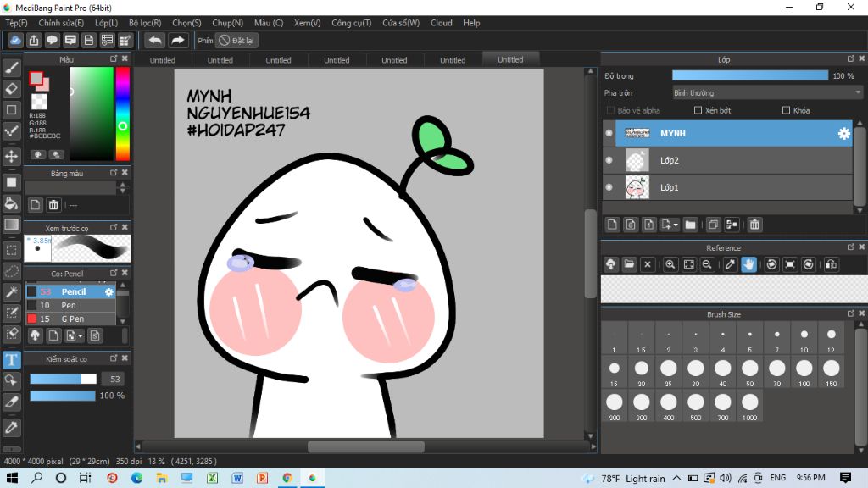Expand the add-layer dropdown in Layers panel
The height and width of the screenshot is (488, 868).
676,225
